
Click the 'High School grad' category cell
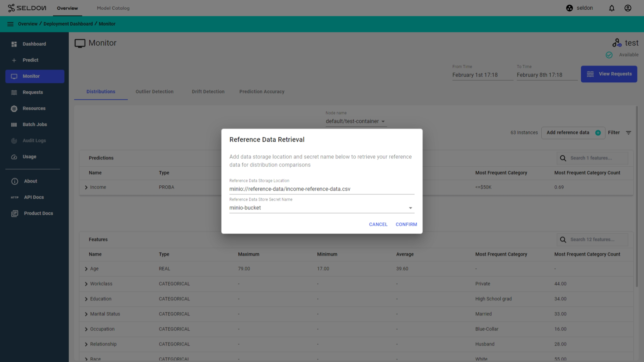(493, 299)
